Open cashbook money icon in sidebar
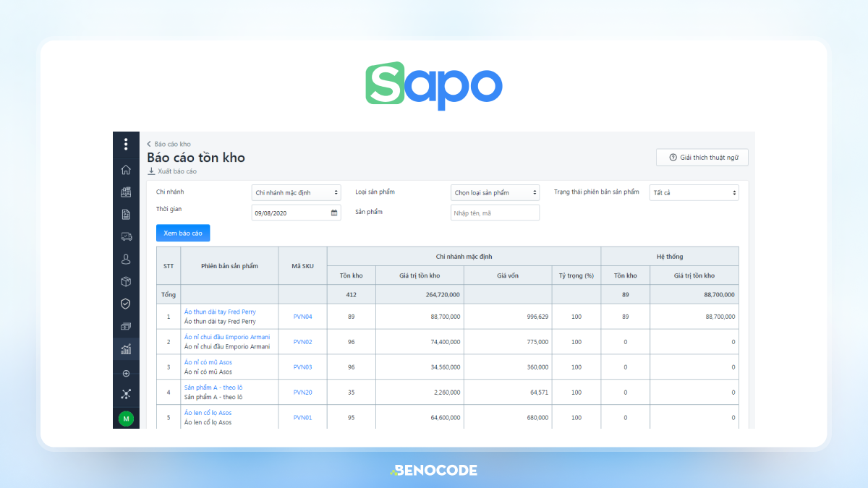Screen dimensions: 868x488 tap(126, 327)
